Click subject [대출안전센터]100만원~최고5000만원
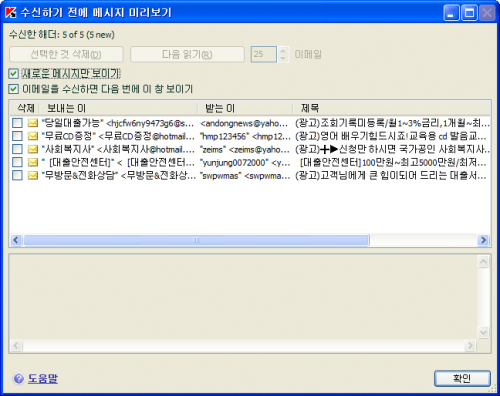Screen dimensions: 500x396 [x=393, y=162]
